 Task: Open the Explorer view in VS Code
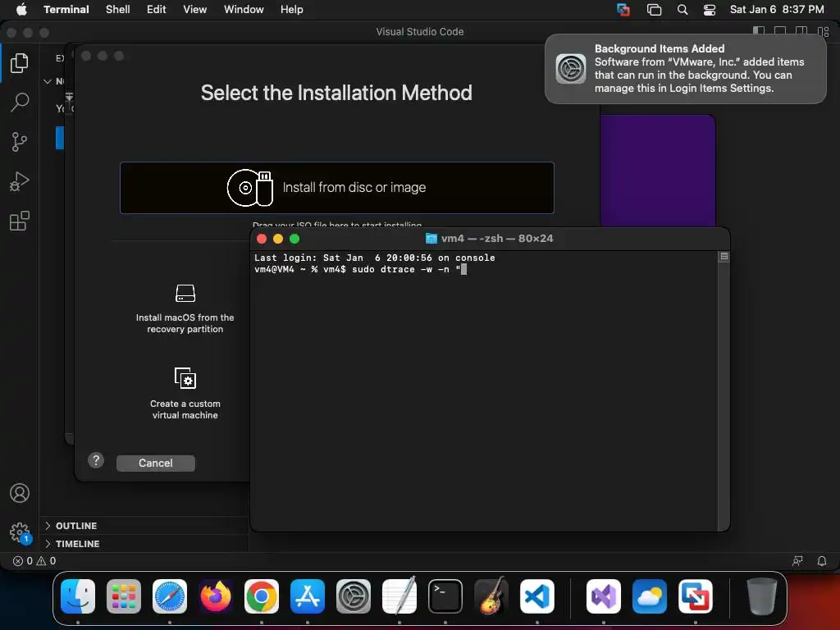point(20,63)
